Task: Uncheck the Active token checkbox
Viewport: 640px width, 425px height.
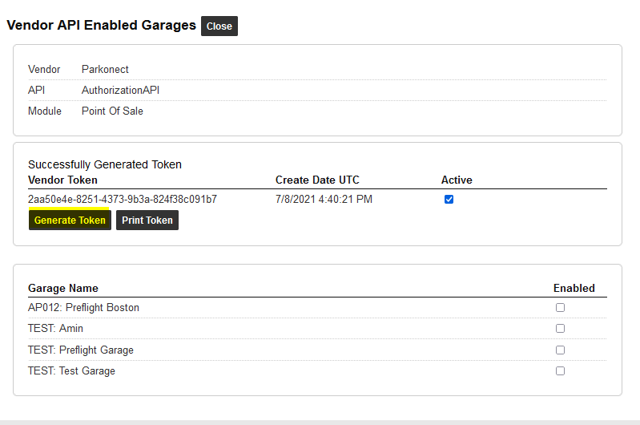Action: click(449, 199)
